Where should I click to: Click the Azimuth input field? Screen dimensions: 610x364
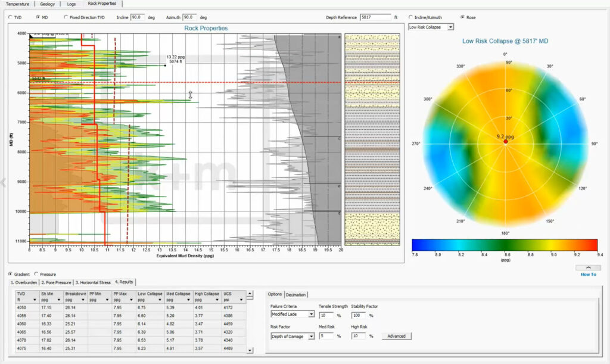[x=190, y=17]
